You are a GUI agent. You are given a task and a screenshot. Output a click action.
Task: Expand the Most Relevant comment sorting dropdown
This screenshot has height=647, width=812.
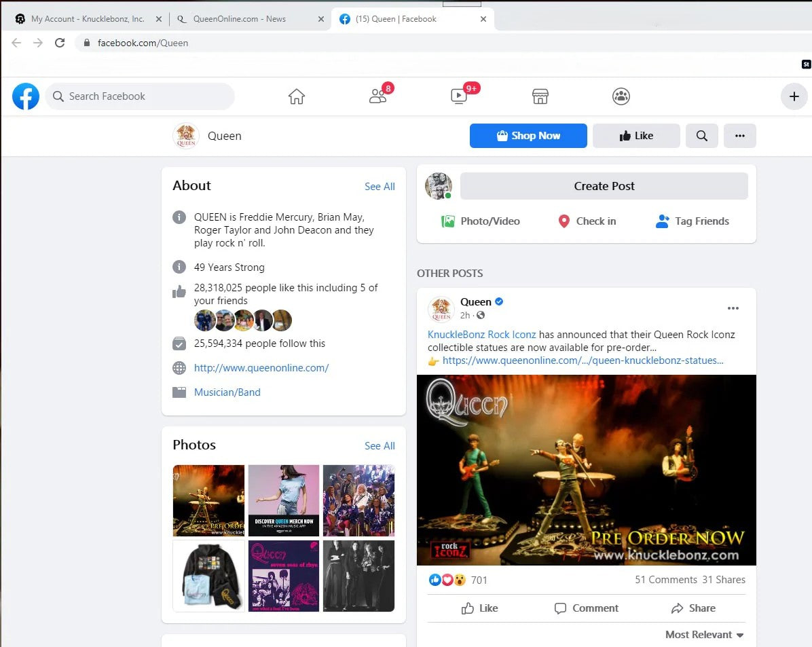point(704,635)
